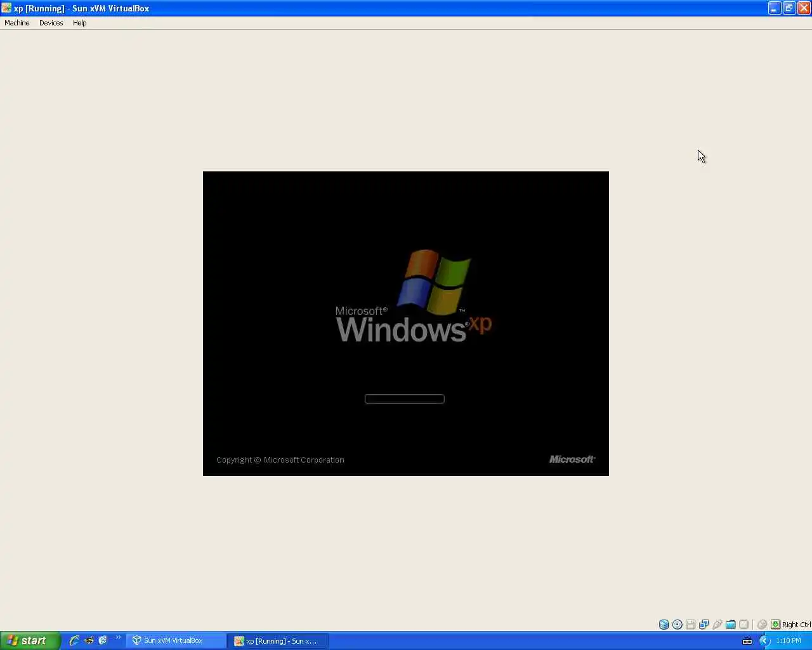Close the xp [Running] VirtualBox window
This screenshot has width=812, height=650.
coord(804,8)
